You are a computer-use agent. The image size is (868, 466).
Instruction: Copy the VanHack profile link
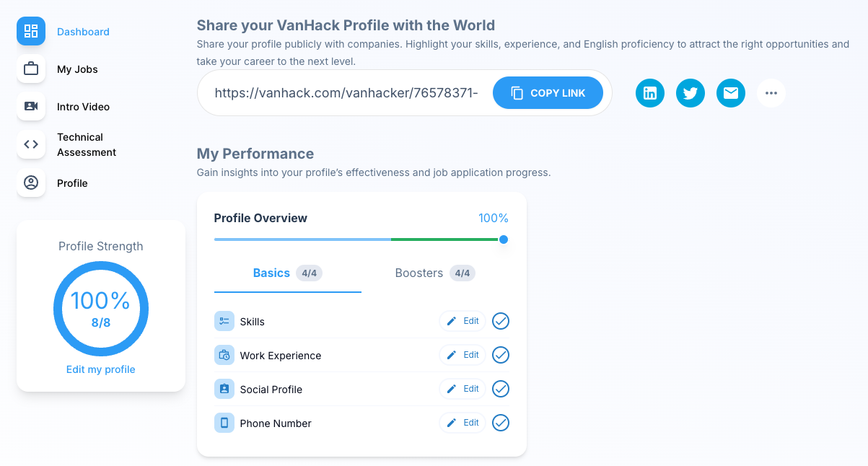[x=548, y=93]
